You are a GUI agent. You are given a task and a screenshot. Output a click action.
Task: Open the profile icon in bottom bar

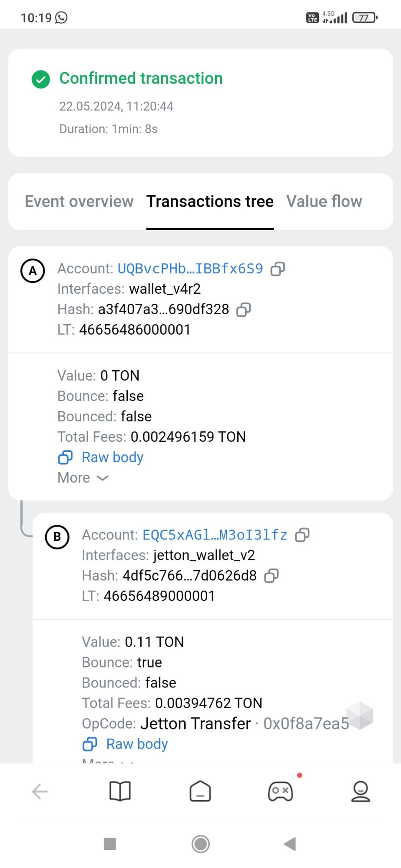(360, 791)
